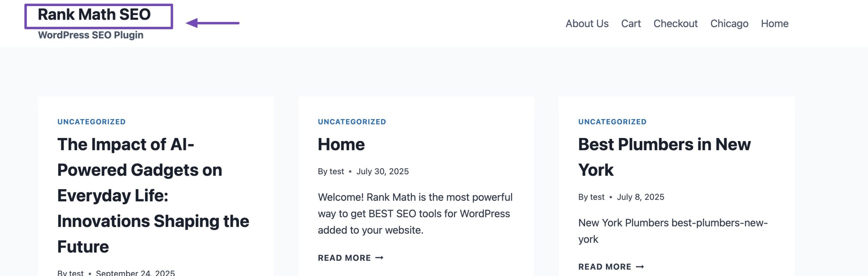Click arrow icon beside Plumbers post's Read More
This screenshot has width=868, height=276.
pos(640,267)
